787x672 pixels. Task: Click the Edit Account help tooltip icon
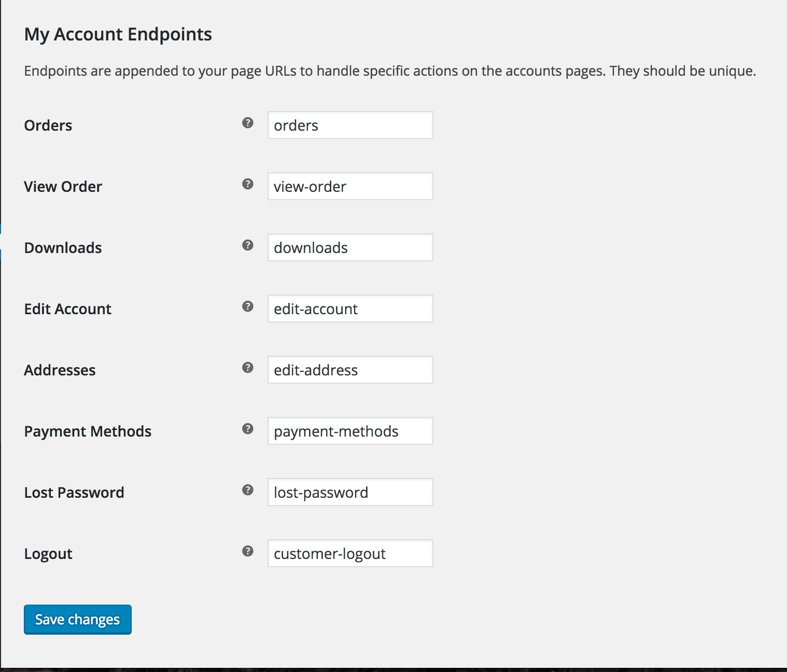tap(248, 306)
